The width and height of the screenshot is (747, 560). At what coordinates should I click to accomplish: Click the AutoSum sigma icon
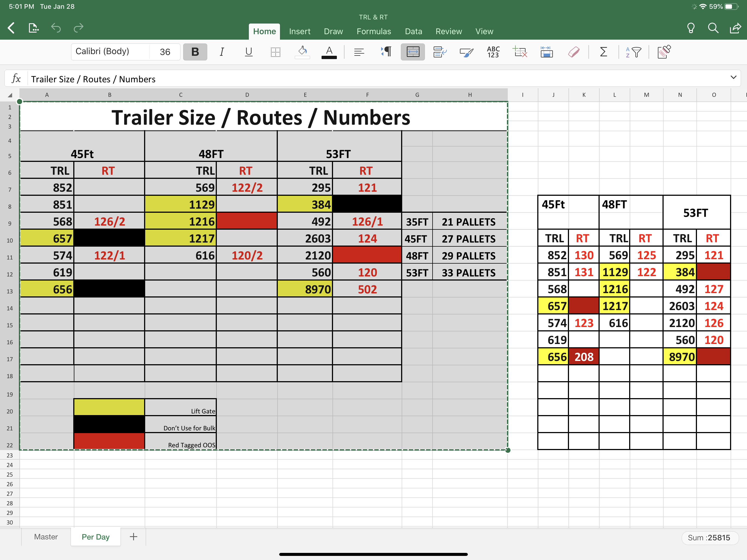(x=603, y=52)
